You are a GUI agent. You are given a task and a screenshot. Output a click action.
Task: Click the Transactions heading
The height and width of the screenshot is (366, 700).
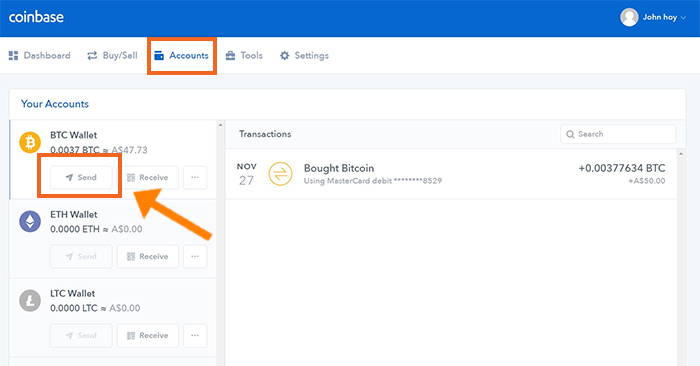tap(265, 134)
